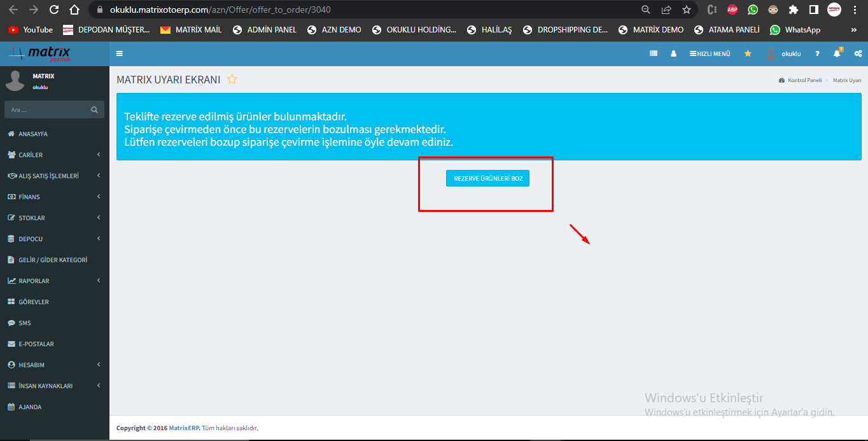Screen dimensions: 868x441
Task: Bookmark this page in Chrome address bar
Action: 686,10
